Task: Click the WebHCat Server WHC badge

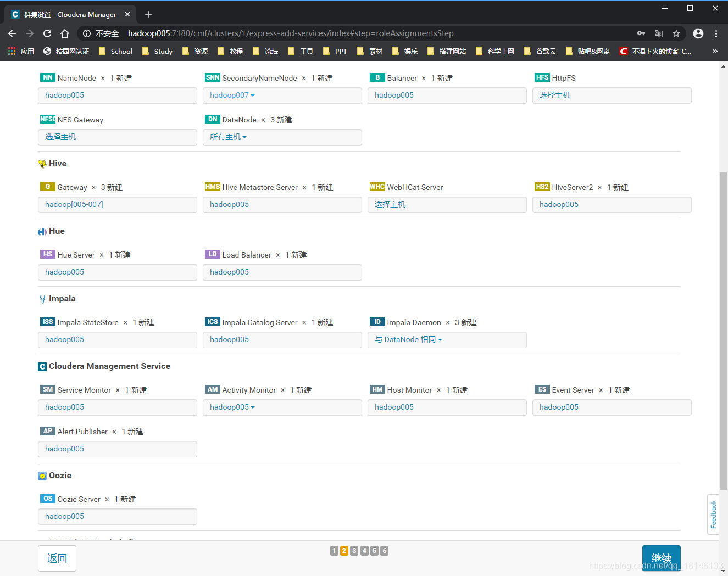Action: pos(377,187)
